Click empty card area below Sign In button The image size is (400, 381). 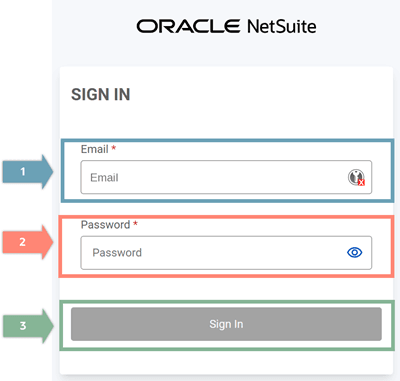click(x=226, y=362)
